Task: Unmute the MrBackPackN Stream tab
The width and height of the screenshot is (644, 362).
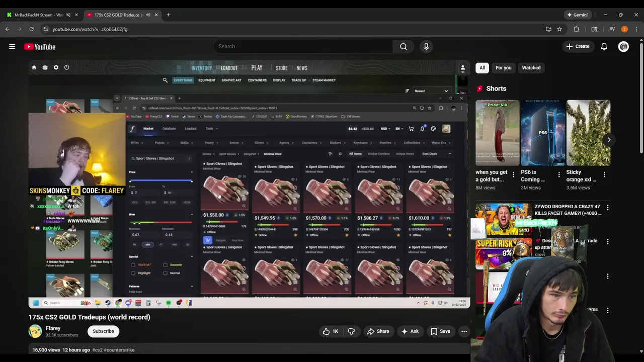Action: click(x=68, y=15)
